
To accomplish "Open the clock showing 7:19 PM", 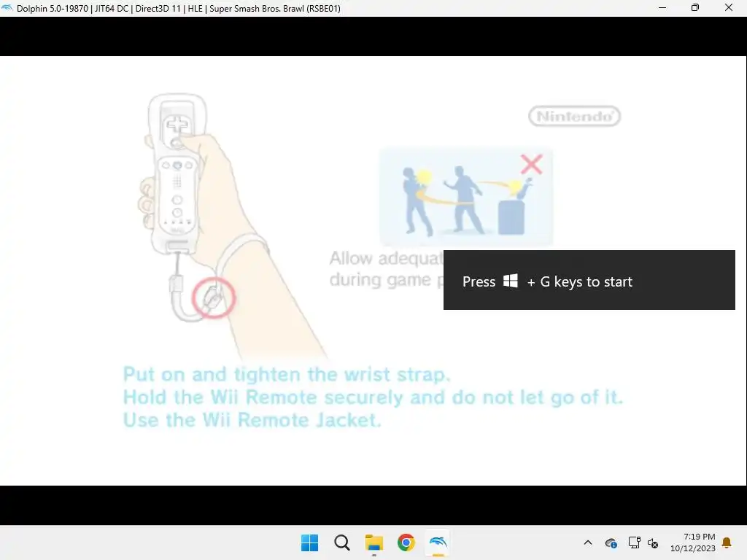I will 699,537.
